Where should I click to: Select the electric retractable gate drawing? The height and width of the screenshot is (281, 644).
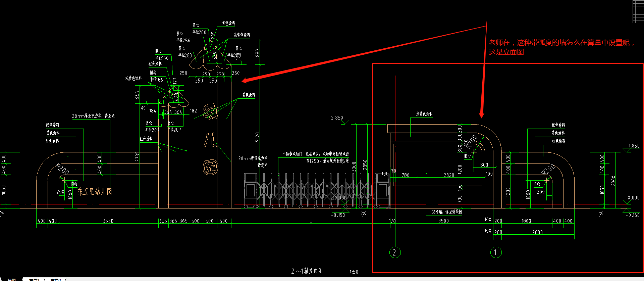point(317,191)
